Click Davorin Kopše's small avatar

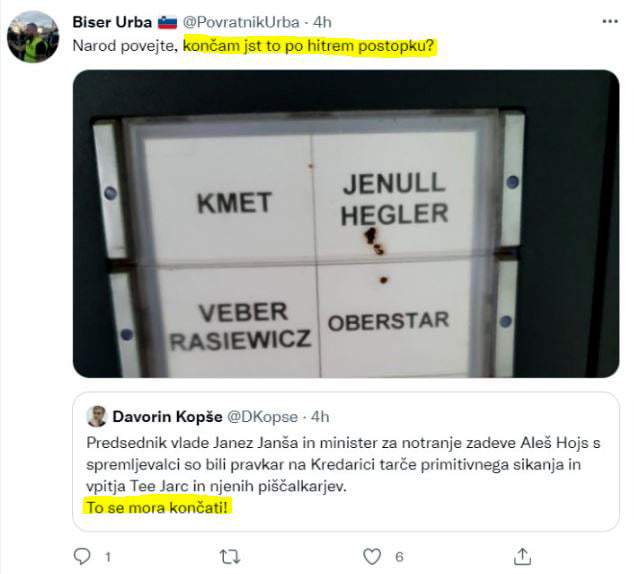point(97,416)
